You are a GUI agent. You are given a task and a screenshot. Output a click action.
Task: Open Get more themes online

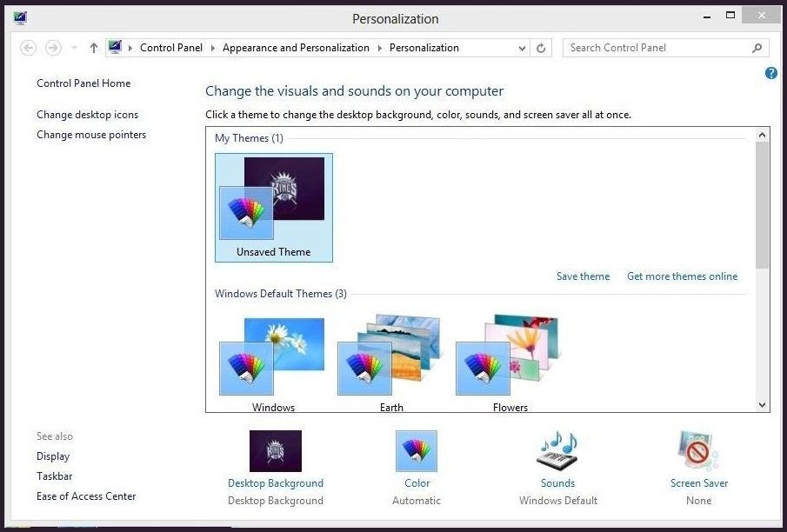pos(682,276)
